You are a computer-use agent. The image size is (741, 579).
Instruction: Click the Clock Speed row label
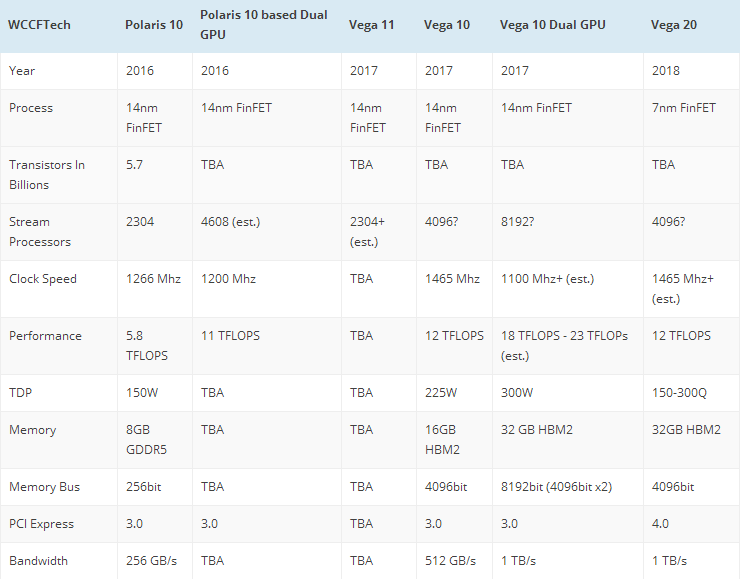[43, 279]
